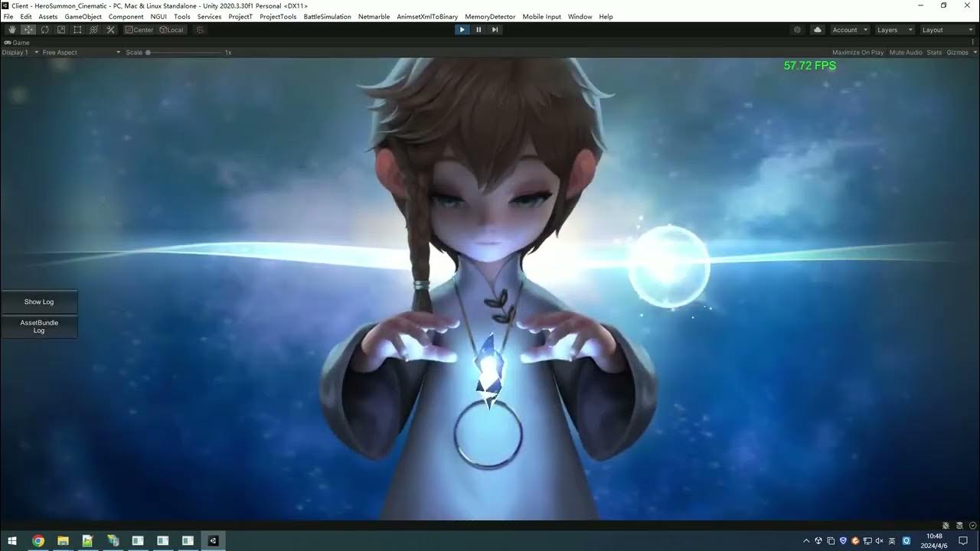Open the Netmarble menu

374,17
